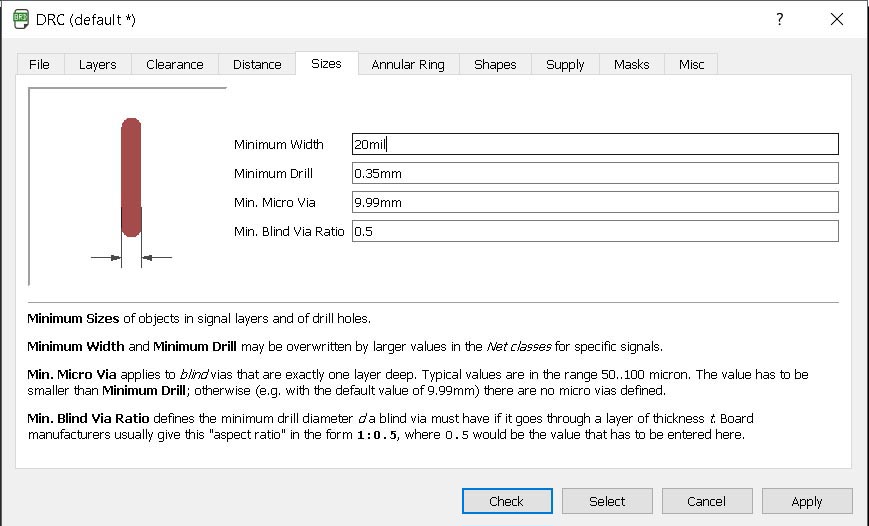Select the Min. Blind Via Ratio field
869x526 pixels.
click(x=595, y=231)
